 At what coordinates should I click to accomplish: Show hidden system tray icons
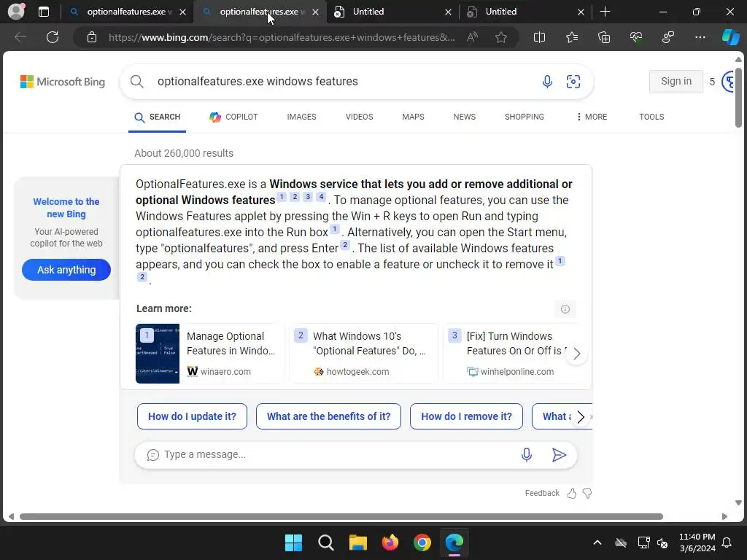click(x=597, y=542)
